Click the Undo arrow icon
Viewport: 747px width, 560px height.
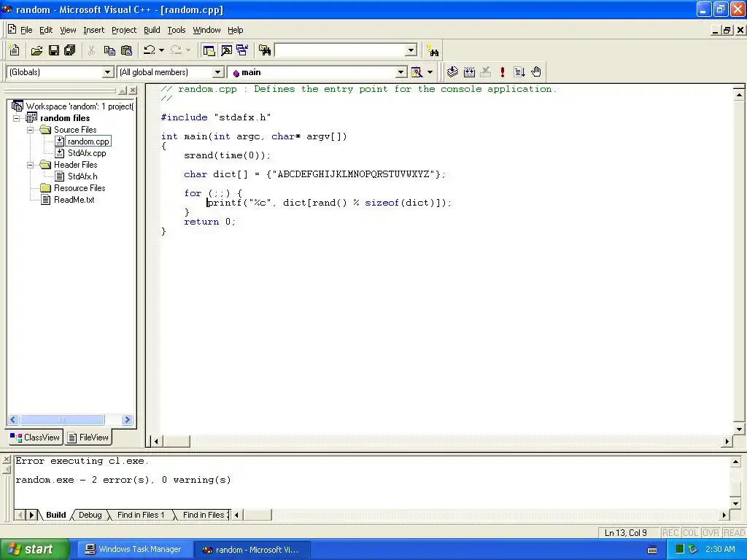coord(149,50)
